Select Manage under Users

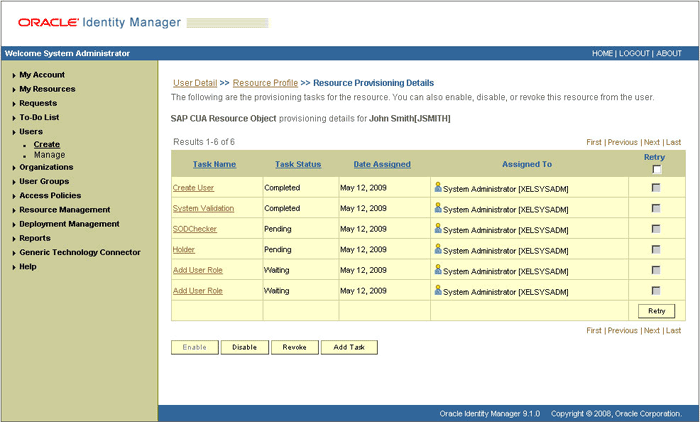click(50, 155)
